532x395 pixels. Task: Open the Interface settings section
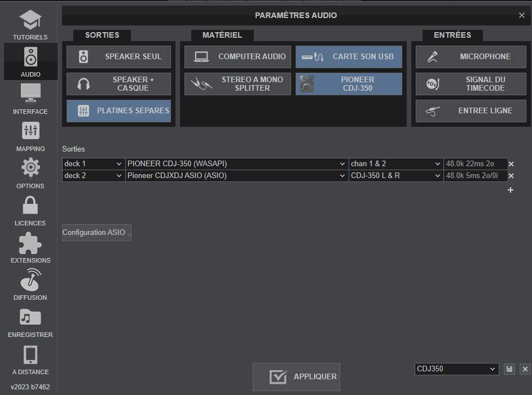point(30,99)
